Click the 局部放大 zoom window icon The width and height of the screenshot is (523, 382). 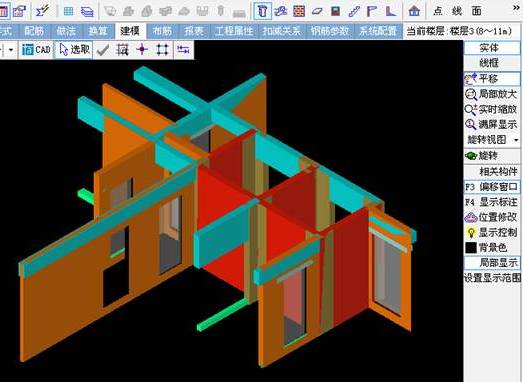471,94
